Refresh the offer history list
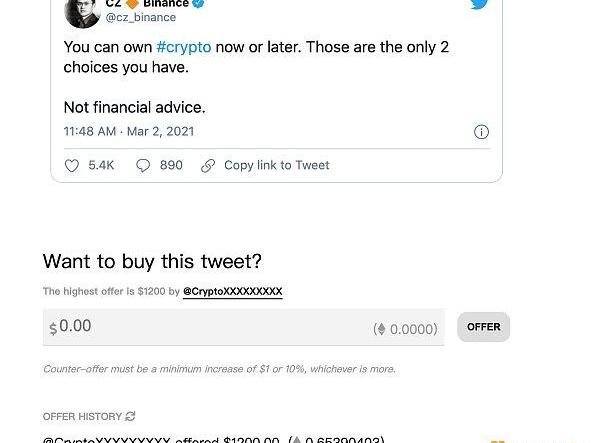Screen dimensions: 600x443 [130, 416]
